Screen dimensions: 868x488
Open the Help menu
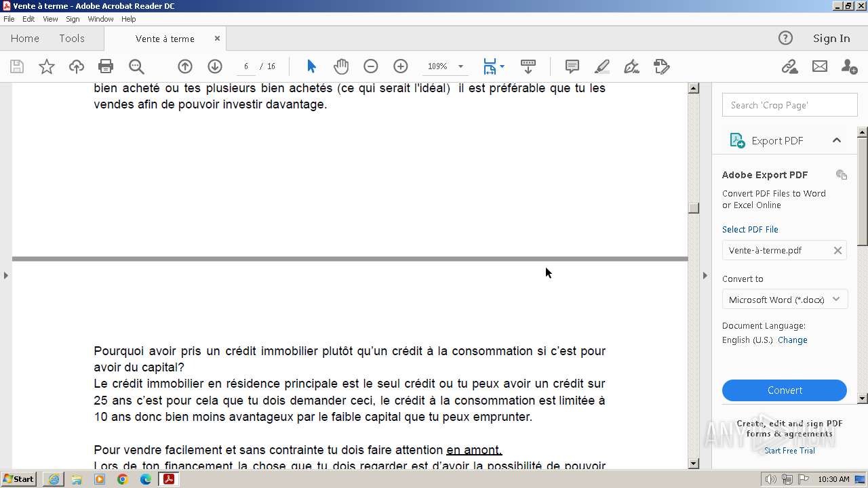(129, 19)
